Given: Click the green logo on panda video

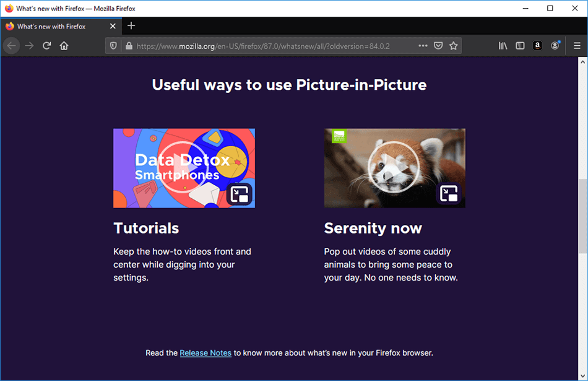Looking at the screenshot, I should coord(339,136).
